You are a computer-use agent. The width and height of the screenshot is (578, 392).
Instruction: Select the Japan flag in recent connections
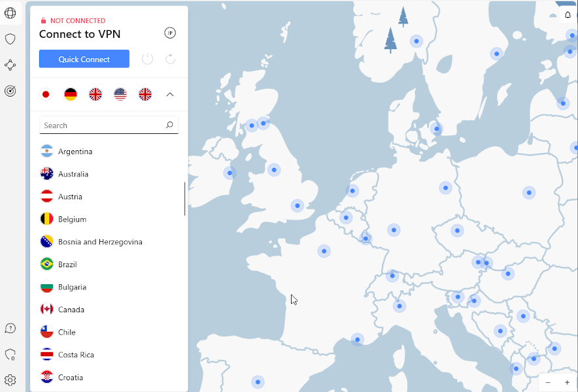pyautogui.click(x=46, y=95)
